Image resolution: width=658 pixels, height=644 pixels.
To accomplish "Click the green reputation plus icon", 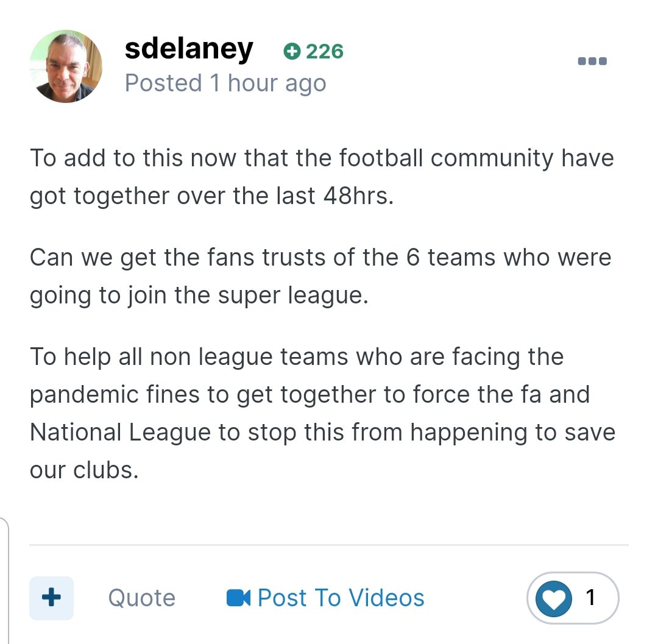I will pyautogui.click(x=292, y=52).
